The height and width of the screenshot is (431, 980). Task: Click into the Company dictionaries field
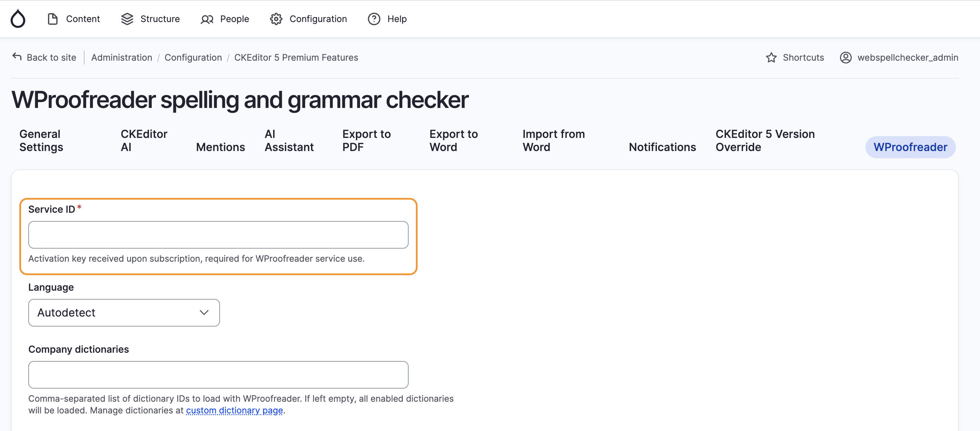click(218, 375)
